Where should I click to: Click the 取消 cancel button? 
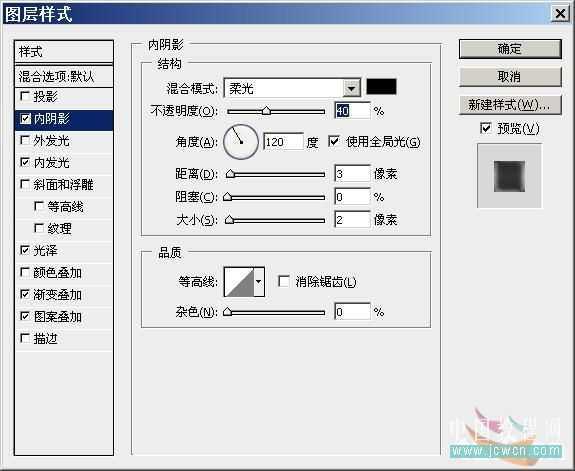(510, 77)
